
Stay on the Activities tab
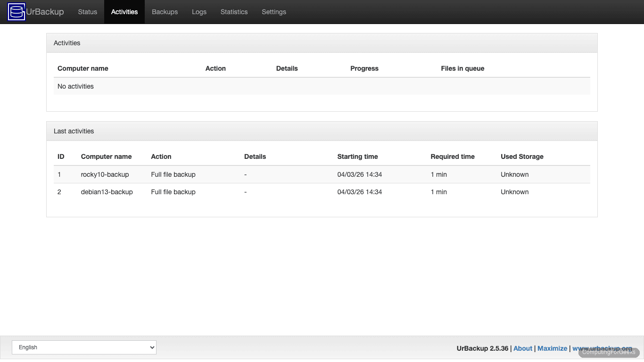tap(124, 12)
